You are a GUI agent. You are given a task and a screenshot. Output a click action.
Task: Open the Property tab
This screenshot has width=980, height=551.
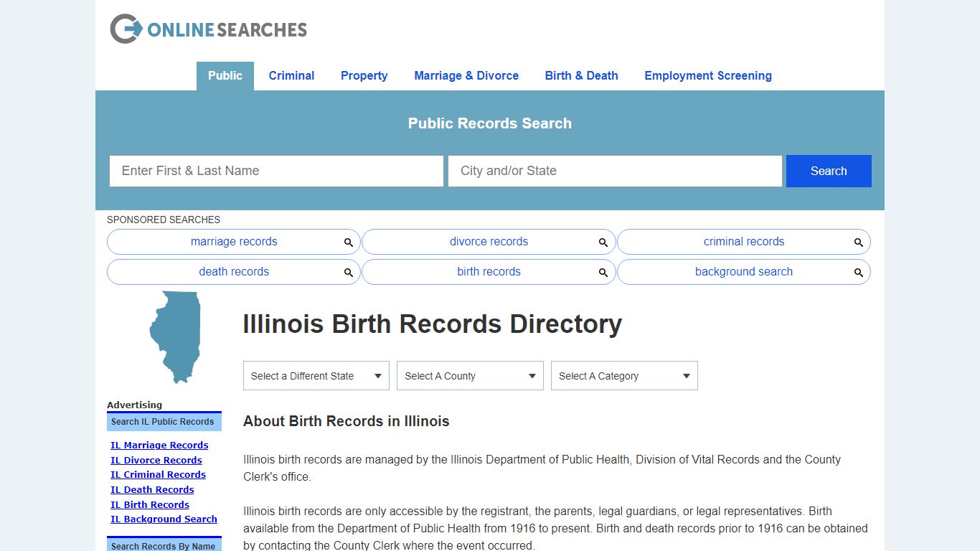[x=364, y=76]
